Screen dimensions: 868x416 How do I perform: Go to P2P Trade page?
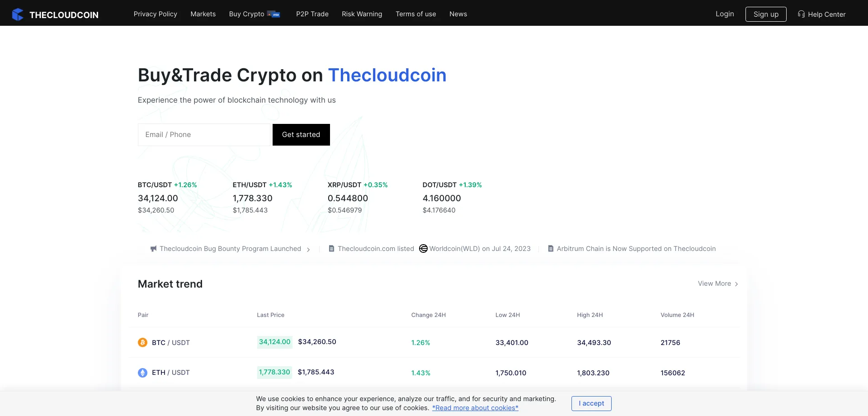click(x=312, y=14)
